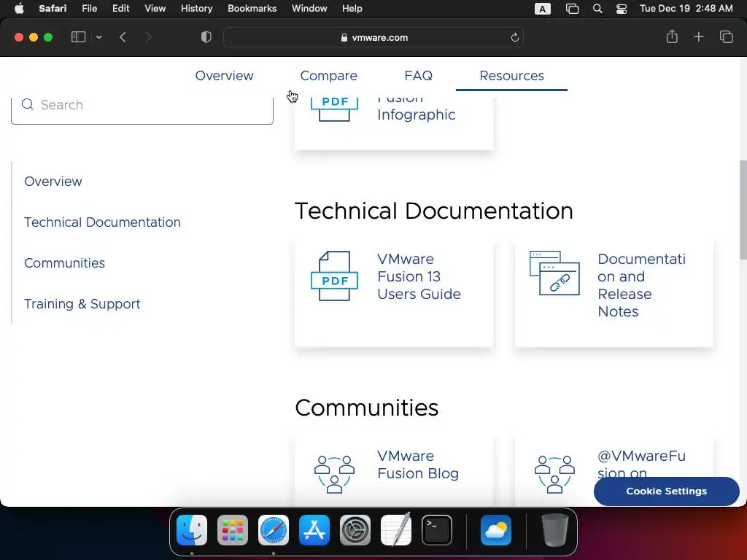Open the Fusion Infographic link
The image size is (747, 560).
[x=416, y=110]
